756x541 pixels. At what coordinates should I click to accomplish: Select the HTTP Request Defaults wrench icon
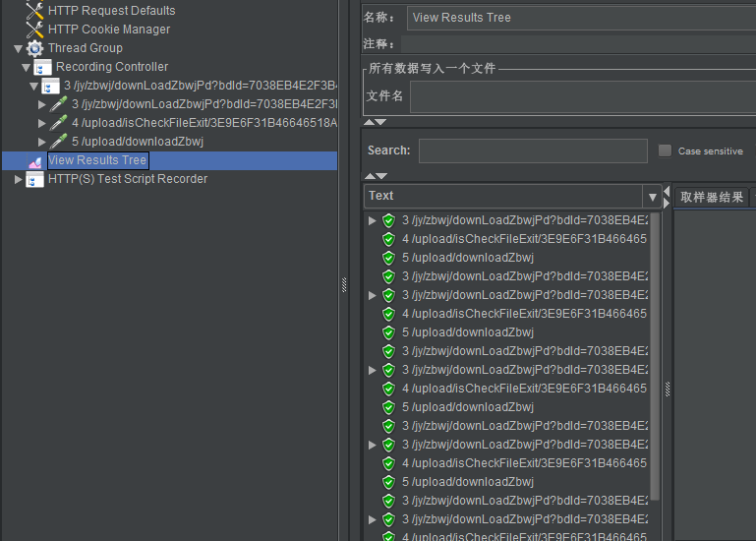(x=34, y=10)
